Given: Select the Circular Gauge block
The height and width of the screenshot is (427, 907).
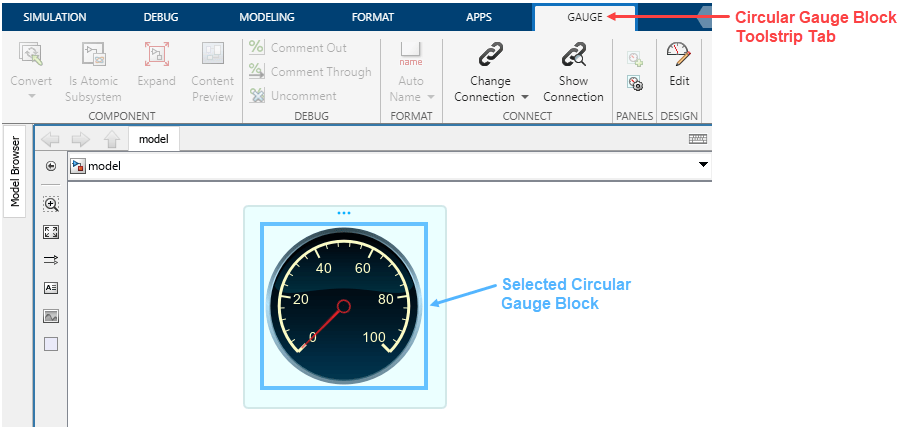Looking at the screenshot, I should 344,306.
